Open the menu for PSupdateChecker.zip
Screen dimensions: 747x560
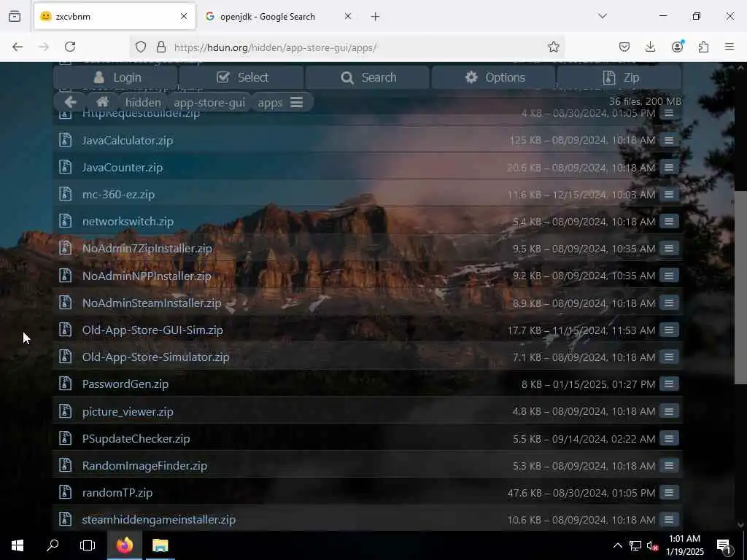point(669,438)
